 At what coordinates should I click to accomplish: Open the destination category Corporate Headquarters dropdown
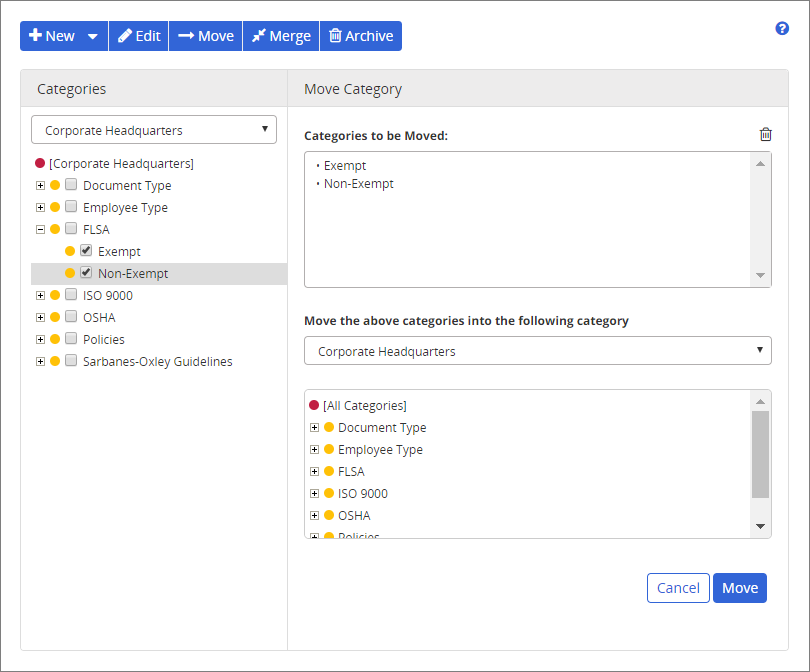pos(537,351)
